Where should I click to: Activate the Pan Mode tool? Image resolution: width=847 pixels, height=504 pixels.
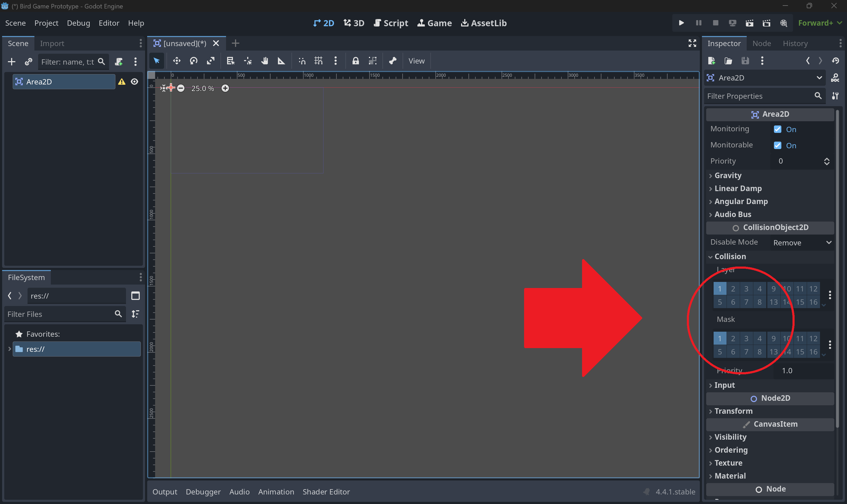(x=265, y=61)
